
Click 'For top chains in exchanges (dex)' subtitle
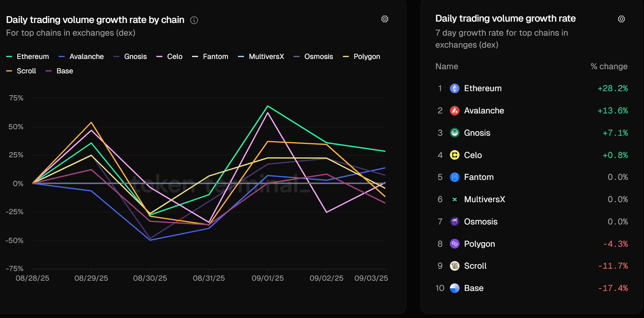coord(71,33)
